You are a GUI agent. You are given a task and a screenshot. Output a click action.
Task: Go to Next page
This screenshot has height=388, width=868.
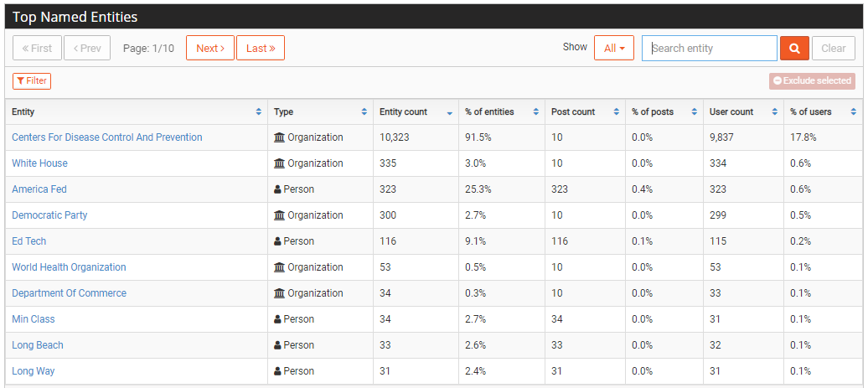tap(210, 48)
